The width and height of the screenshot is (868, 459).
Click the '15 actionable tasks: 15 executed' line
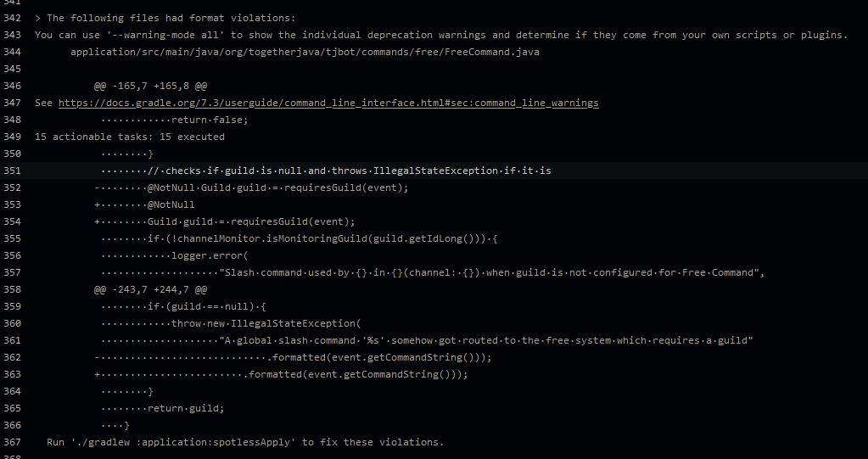point(129,137)
